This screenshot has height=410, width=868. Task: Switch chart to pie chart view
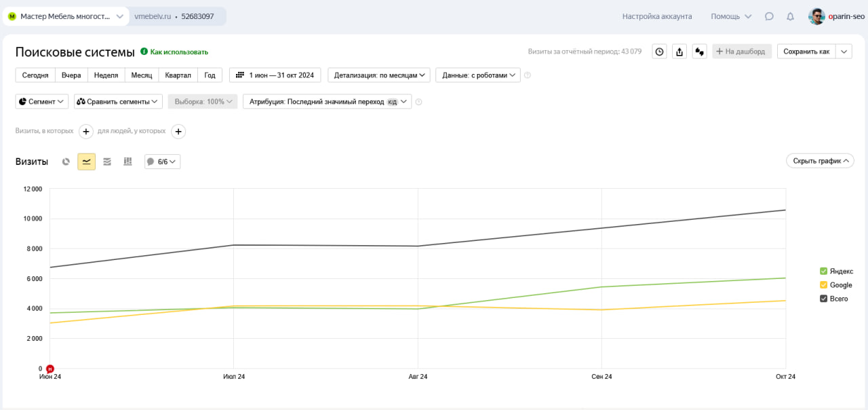[x=66, y=162]
